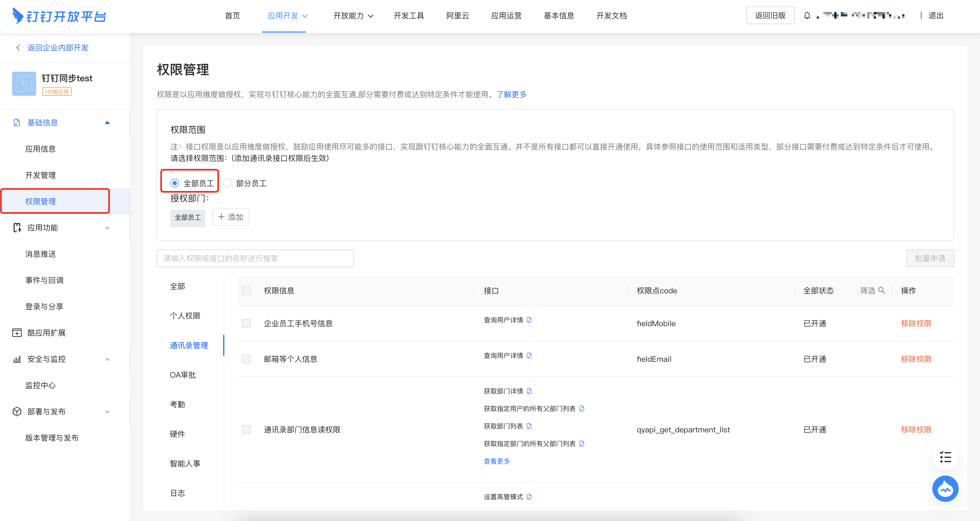Open 权限管理 in sidebar
The width and height of the screenshot is (980, 521).
(40, 201)
